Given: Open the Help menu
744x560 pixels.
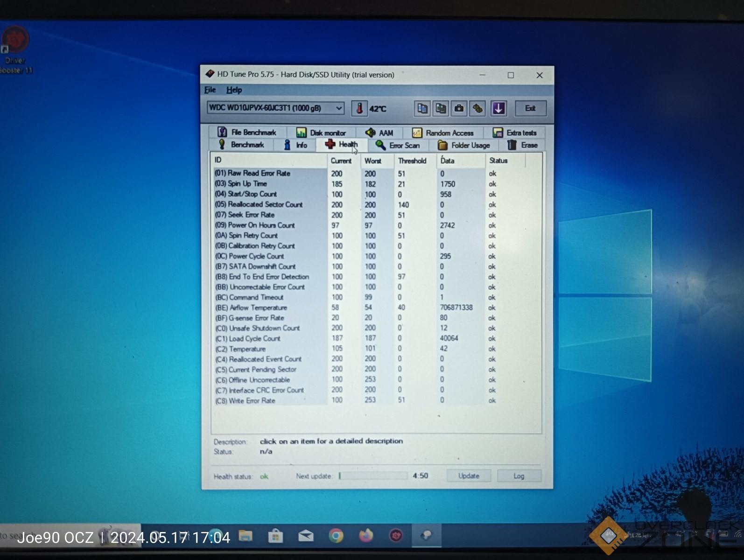Looking at the screenshot, I should 234,90.
